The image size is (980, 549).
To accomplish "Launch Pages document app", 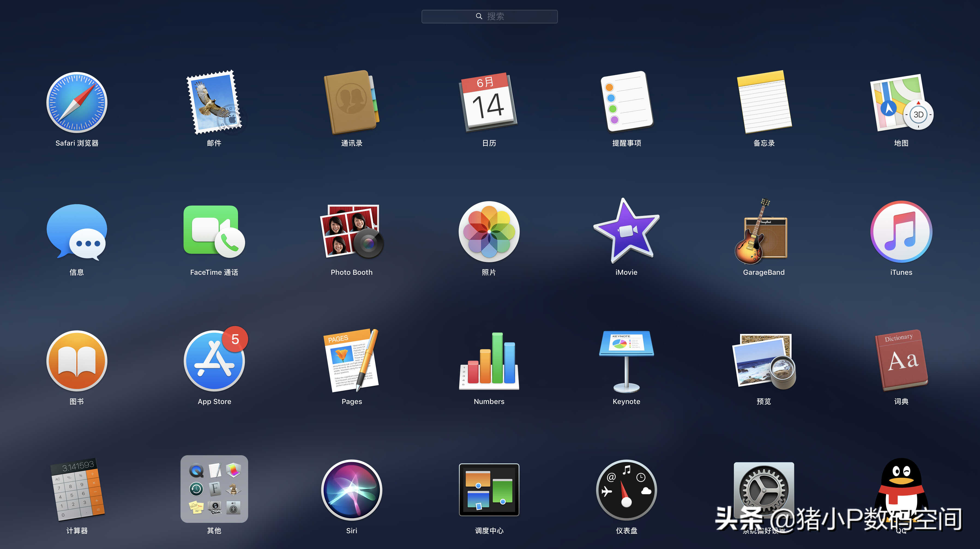I will coord(351,361).
